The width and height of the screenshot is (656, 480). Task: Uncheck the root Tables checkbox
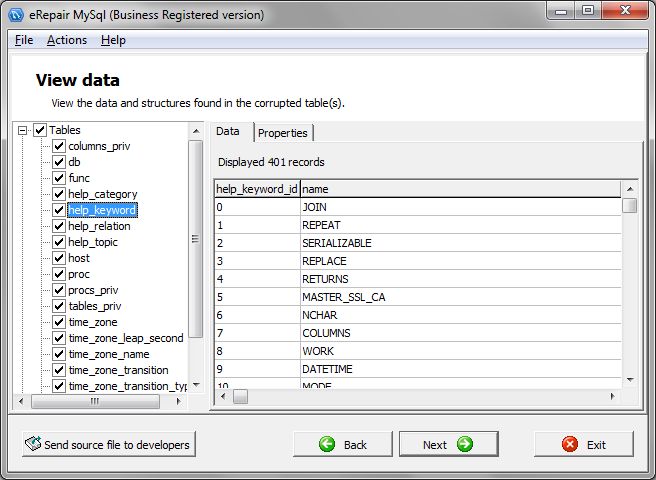40,130
